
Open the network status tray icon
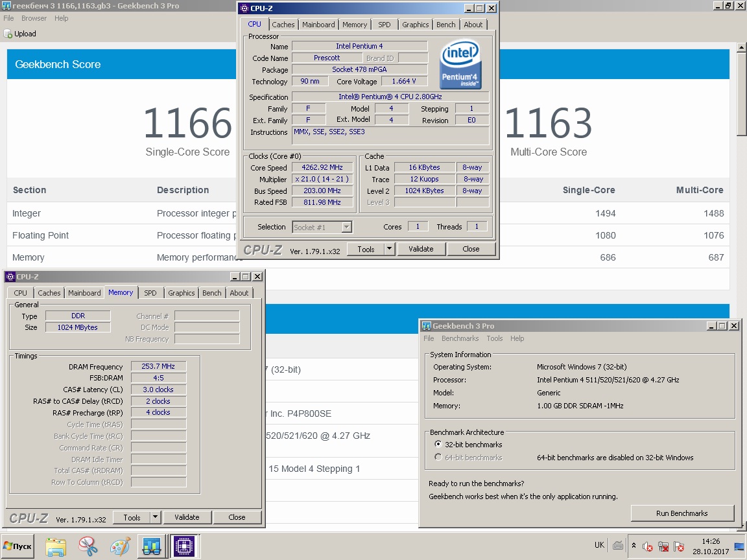pyautogui.click(x=663, y=546)
